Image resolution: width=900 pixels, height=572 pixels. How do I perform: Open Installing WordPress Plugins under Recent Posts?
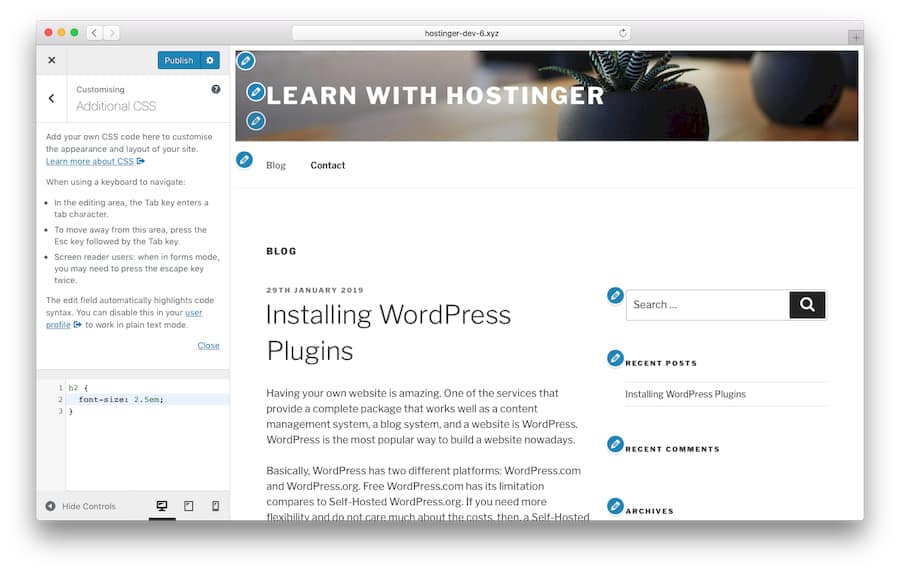pos(685,394)
